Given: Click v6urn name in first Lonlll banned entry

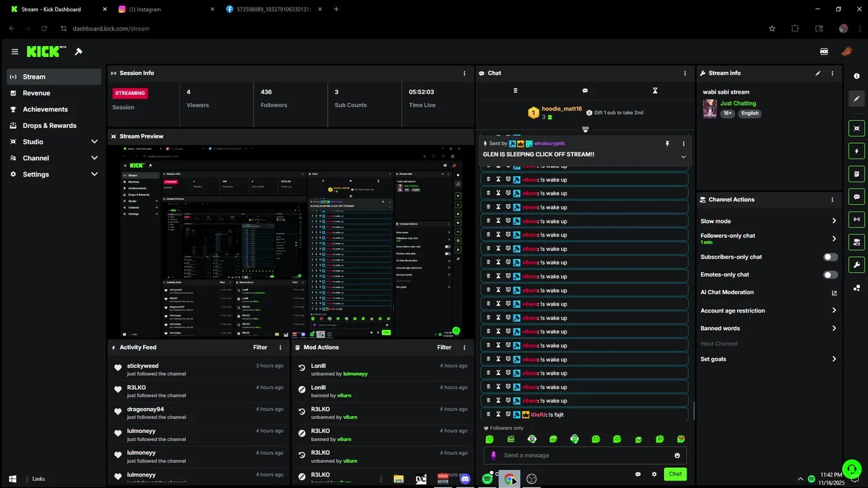Looking at the screenshot, I should [x=344, y=395].
